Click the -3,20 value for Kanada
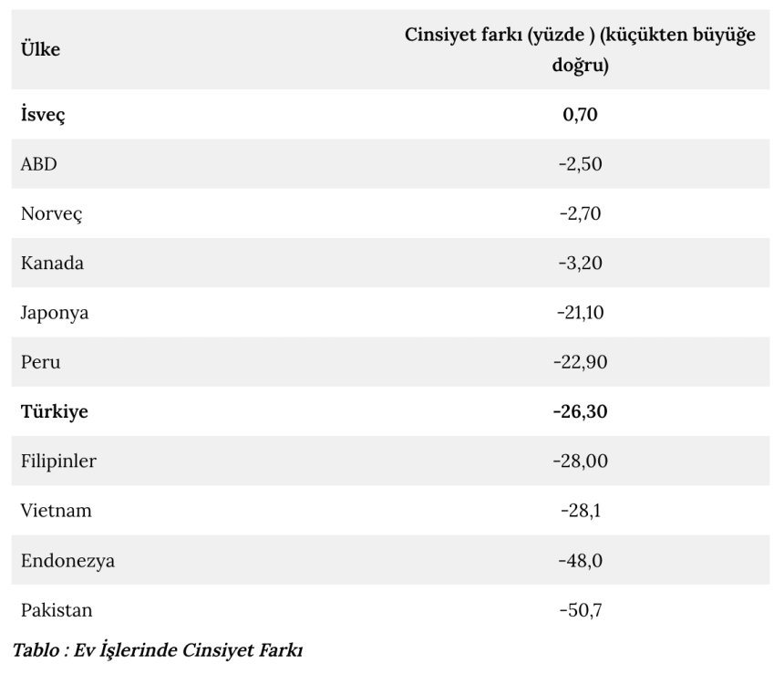Viewport: 784px width, 674px height. click(x=580, y=264)
